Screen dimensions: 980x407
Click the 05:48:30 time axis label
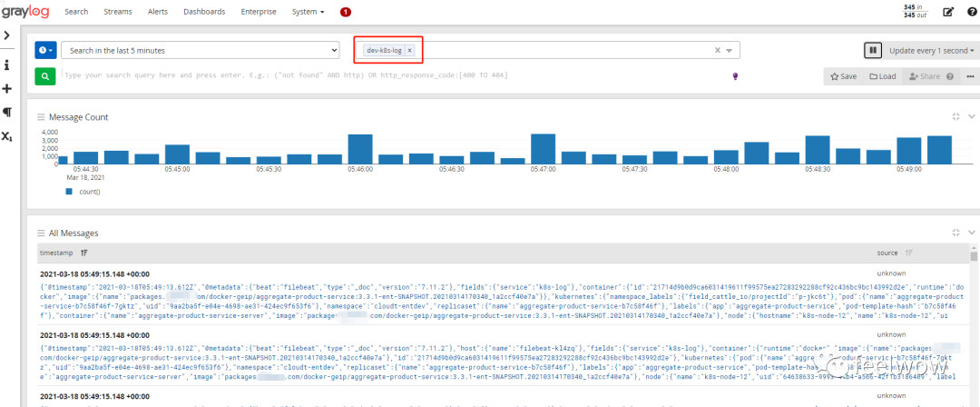click(818, 169)
